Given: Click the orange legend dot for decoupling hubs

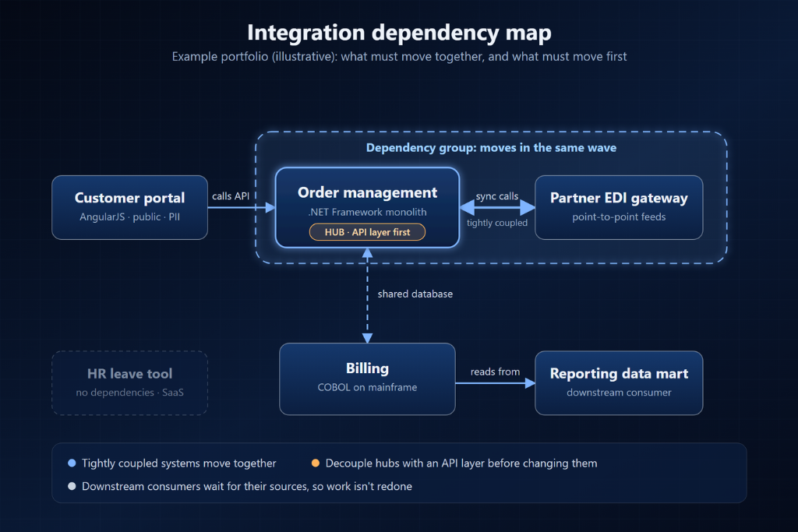Looking at the screenshot, I should click(316, 463).
